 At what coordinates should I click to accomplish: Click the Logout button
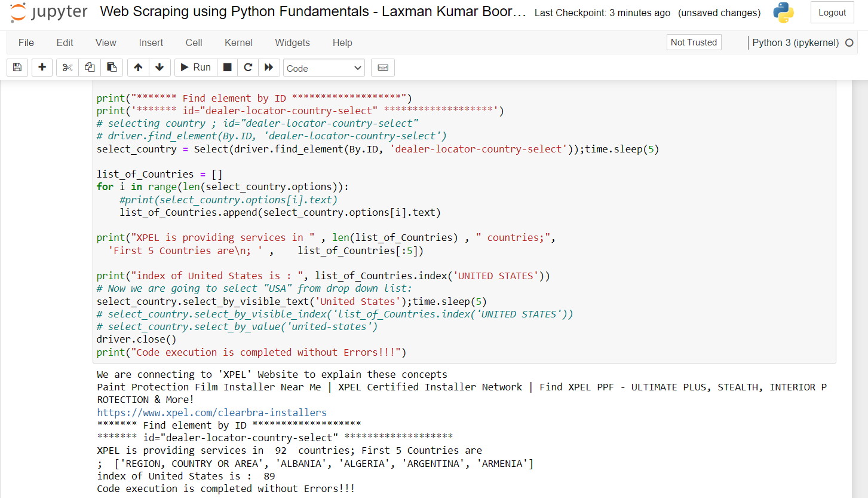[832, 13]
